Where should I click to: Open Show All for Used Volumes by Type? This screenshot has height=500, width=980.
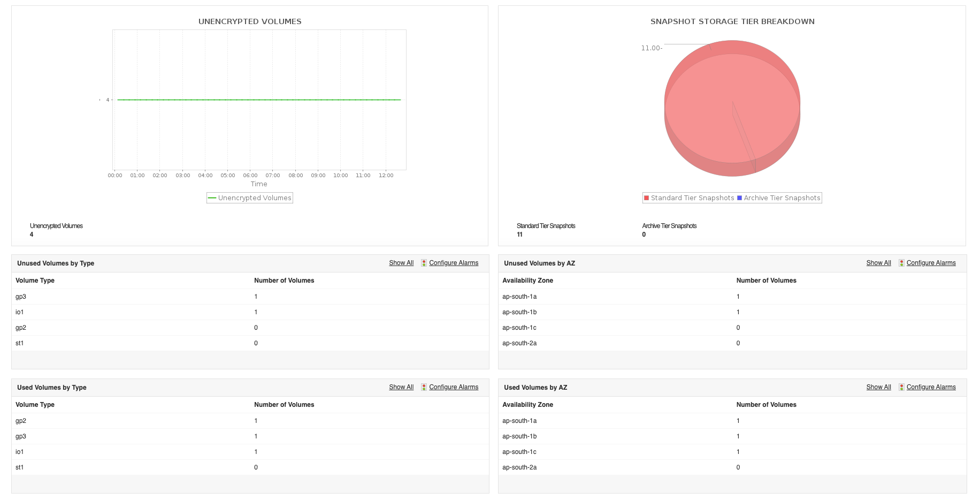point(401,387)
